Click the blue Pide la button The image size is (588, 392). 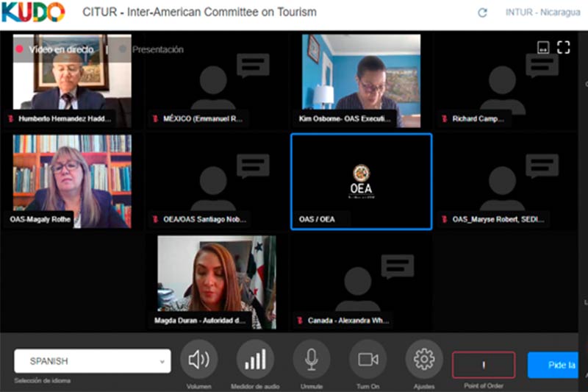tap(553, 365)
